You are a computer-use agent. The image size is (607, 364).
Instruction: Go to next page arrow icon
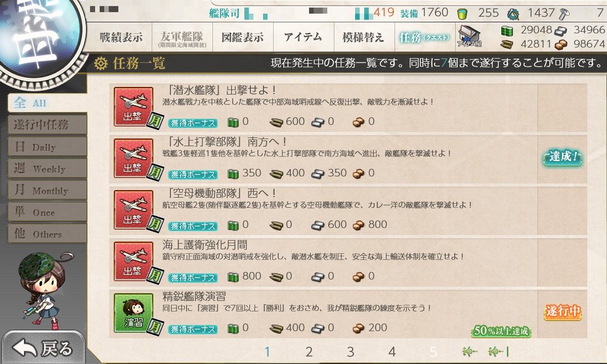tap(469, 352)
